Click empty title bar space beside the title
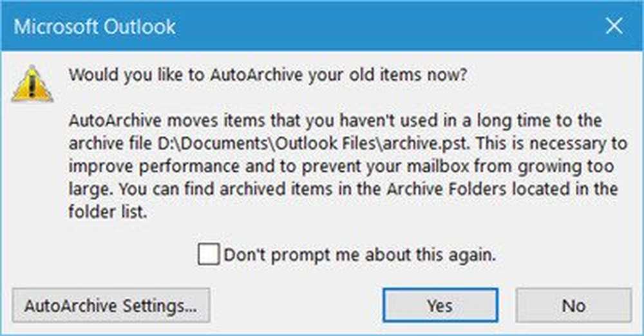The width and height of the screenshot is (644, 336). point(386,27)
